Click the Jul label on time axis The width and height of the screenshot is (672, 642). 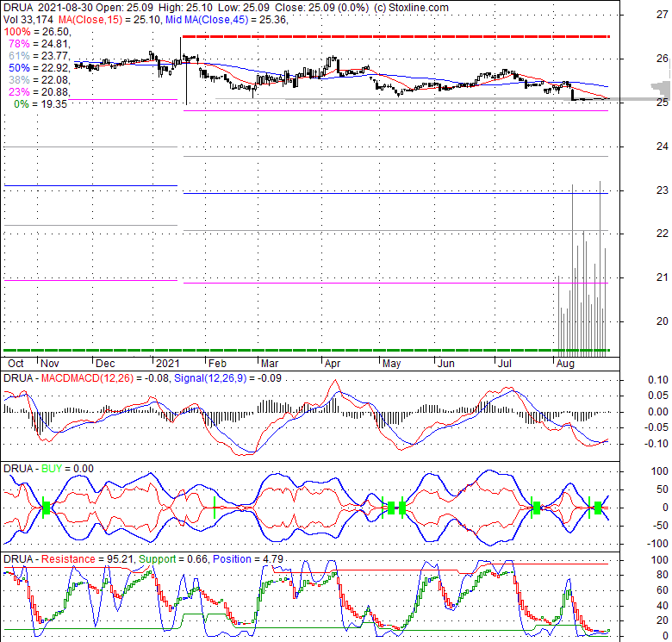[505, 364]
